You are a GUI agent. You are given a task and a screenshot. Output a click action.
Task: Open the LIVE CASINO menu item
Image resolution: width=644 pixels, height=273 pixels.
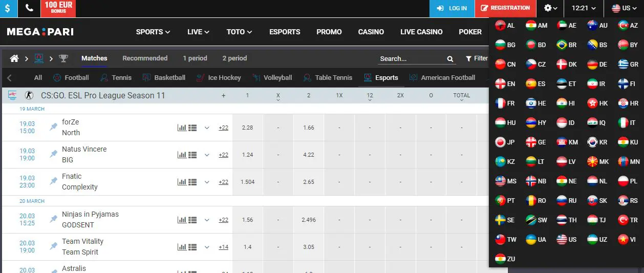(421, 32)
